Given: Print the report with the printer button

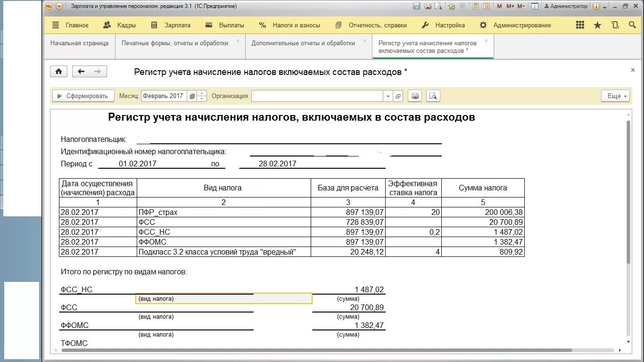Looking at the screenshot, I should (x=415, y=96).
